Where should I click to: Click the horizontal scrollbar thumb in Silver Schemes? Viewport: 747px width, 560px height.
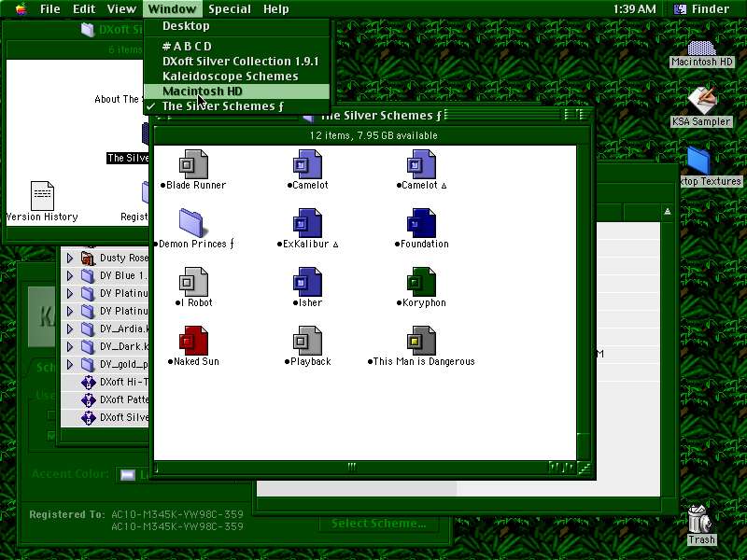(x=352, y=468)
